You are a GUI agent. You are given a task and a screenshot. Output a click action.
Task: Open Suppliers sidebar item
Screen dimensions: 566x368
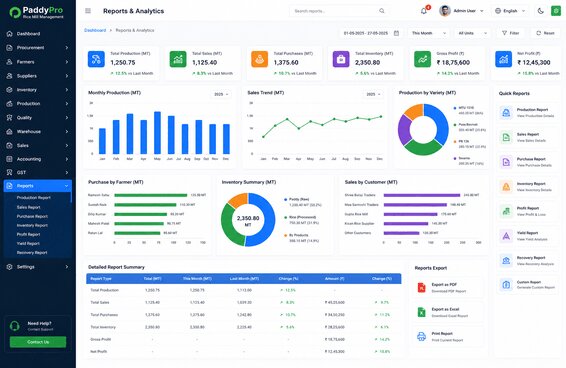(x=38, y=76)
